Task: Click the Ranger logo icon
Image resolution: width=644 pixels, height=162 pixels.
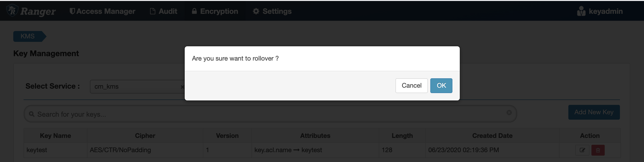Action: coord(12,11)
